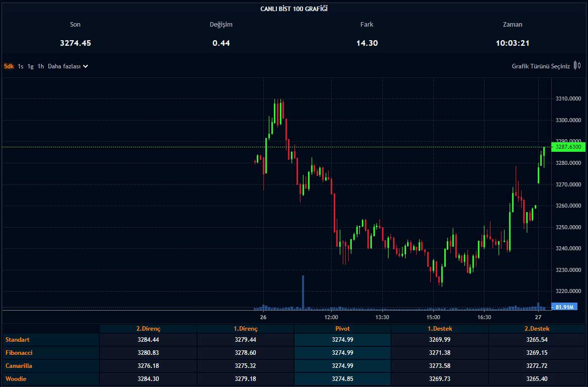Click Camarilla 1.Direnç value 3275.32
The width and height of the screenshot is (588, 387).
(245, 366)
